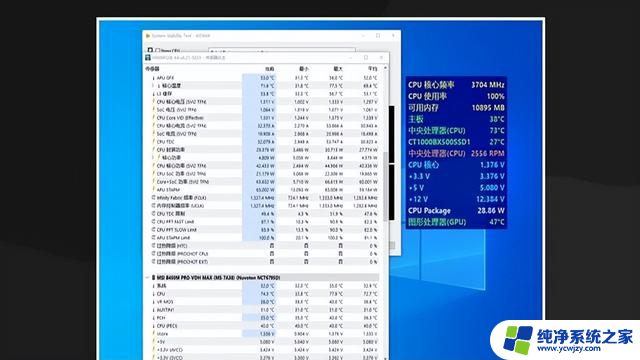
Task: Collapse the MSI B450M PRO-VDH MAX sensor group
Action: tap(147, 278)
